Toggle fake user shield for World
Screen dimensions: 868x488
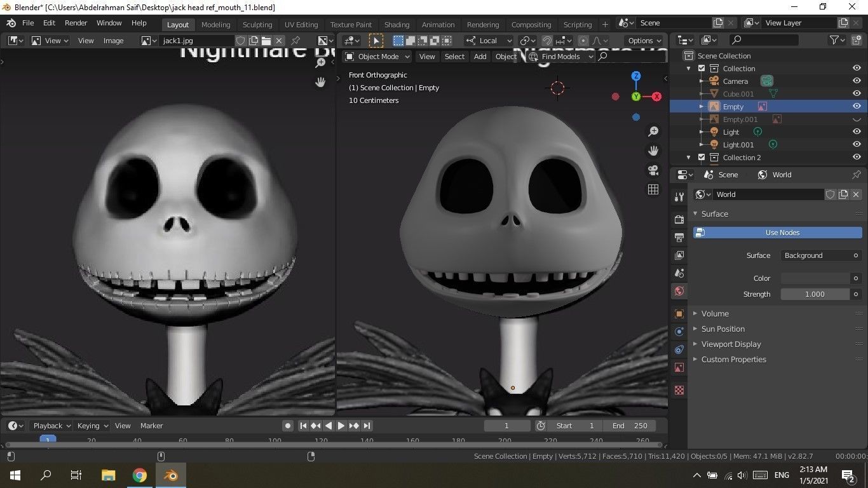point(831,194)
